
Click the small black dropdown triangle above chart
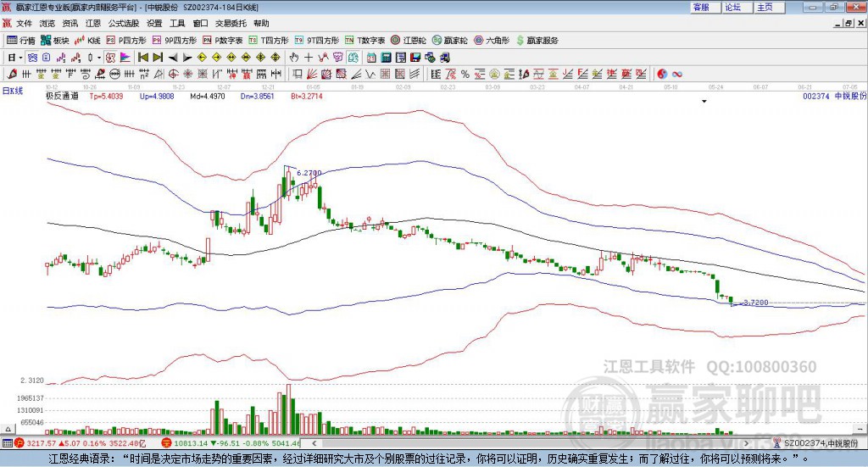point(704,101)
